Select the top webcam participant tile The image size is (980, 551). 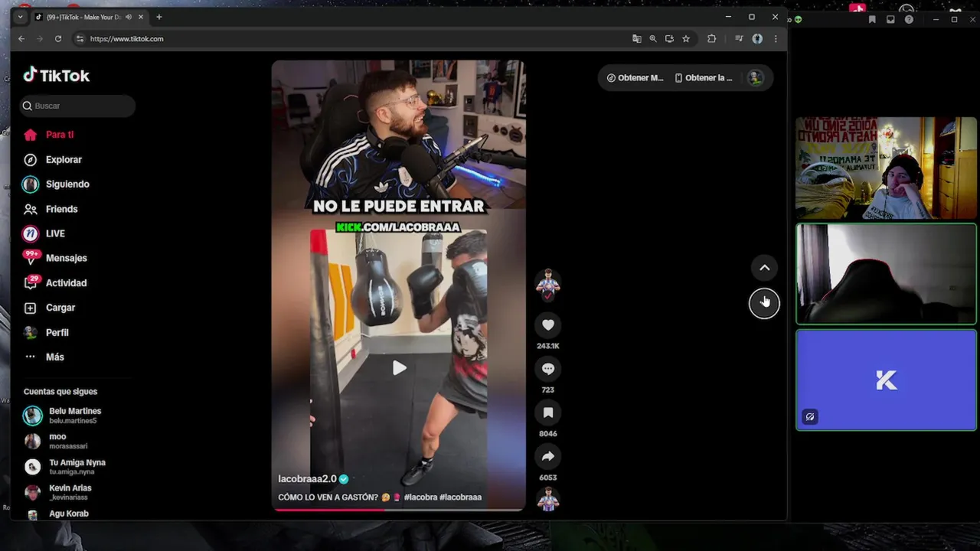coord(886,168)
